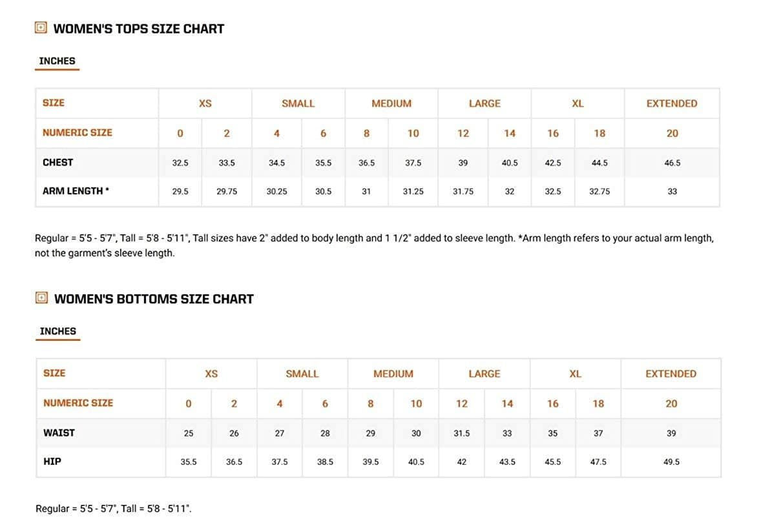Click hip value 35.5
The height and width of the screenshot is (532, 761).
point(188,462)
